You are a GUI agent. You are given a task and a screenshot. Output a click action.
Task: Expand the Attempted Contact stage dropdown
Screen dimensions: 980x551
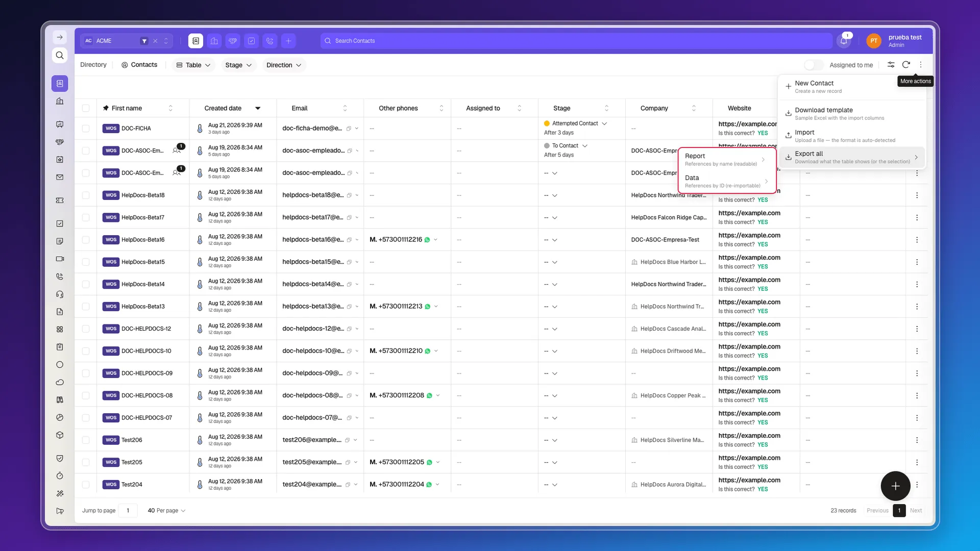604,123
